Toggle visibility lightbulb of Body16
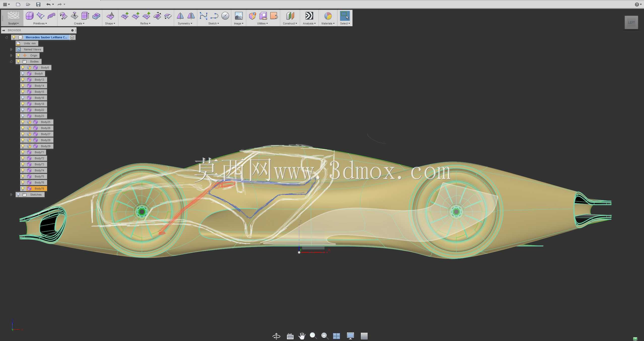This screenshot has width=644, height=341. 23,98
